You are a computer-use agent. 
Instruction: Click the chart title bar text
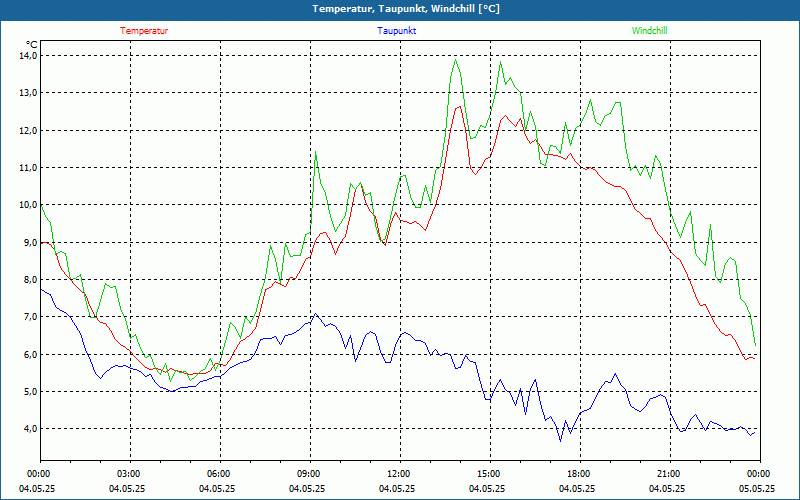point(400,9)
